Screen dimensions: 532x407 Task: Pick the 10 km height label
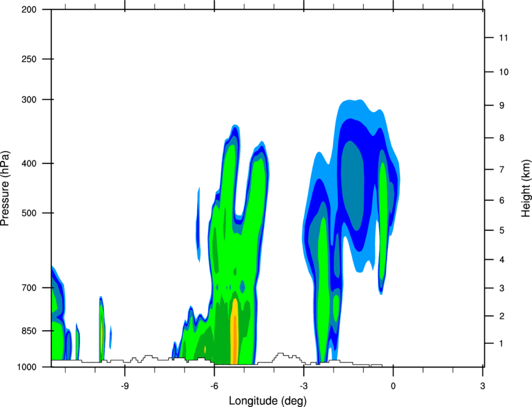(504, 72)
